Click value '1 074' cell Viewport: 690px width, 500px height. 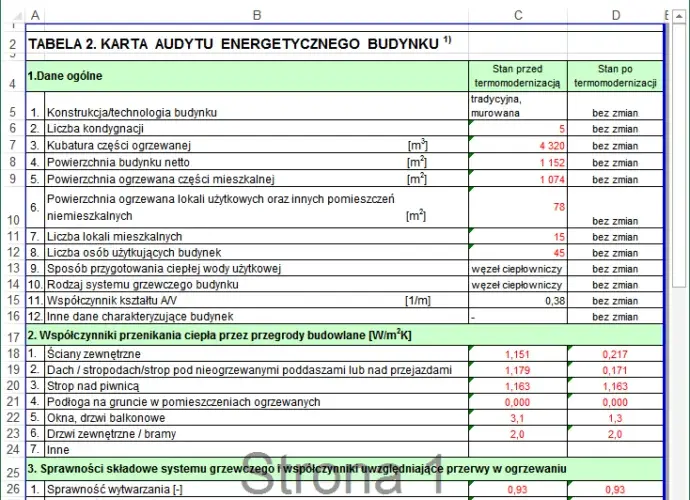[518, 179]
